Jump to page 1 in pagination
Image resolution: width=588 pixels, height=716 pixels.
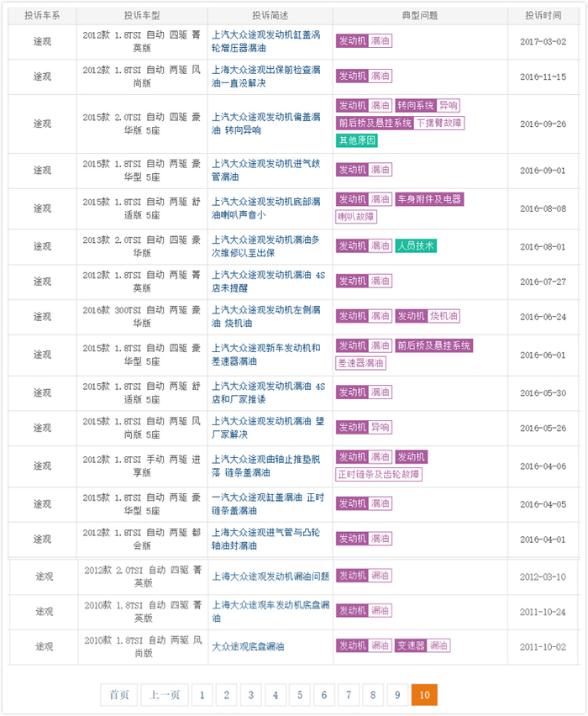(x=202, y=694)
